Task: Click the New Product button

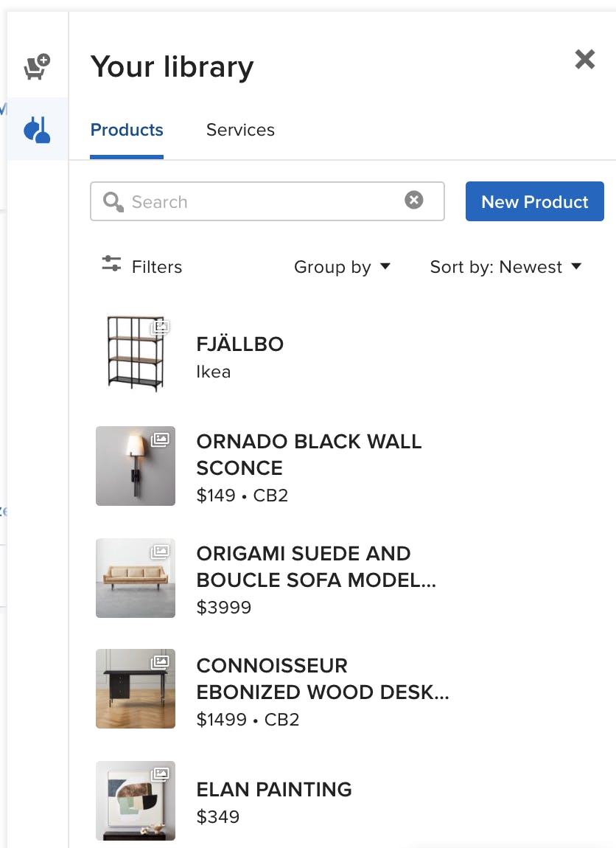Action: click(534, 201)
